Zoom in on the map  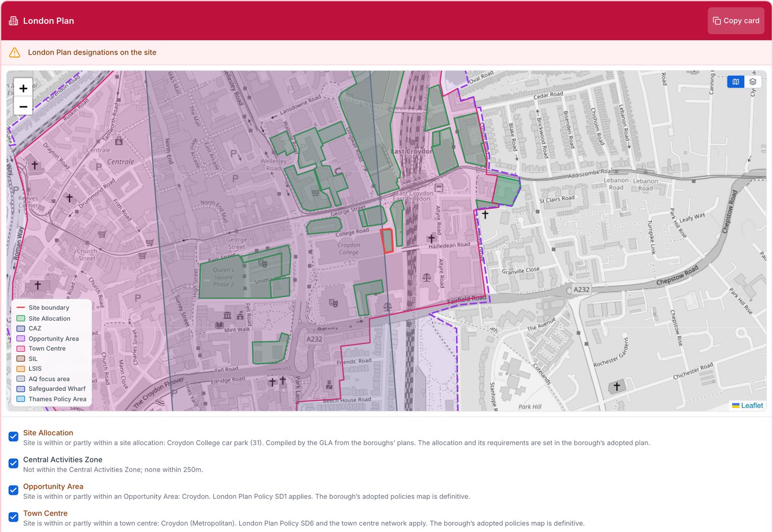[23, 88]
